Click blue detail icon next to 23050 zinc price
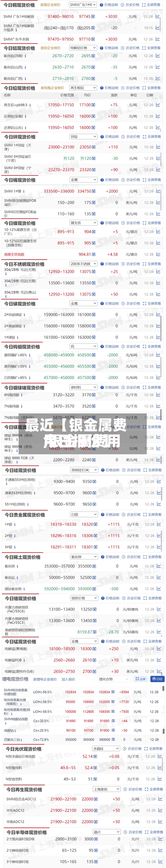The image size is (166, 868). (x=94, y=147)
